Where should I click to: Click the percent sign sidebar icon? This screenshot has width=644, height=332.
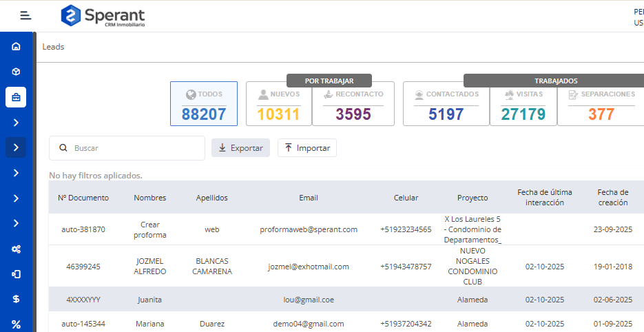[16, 324]
